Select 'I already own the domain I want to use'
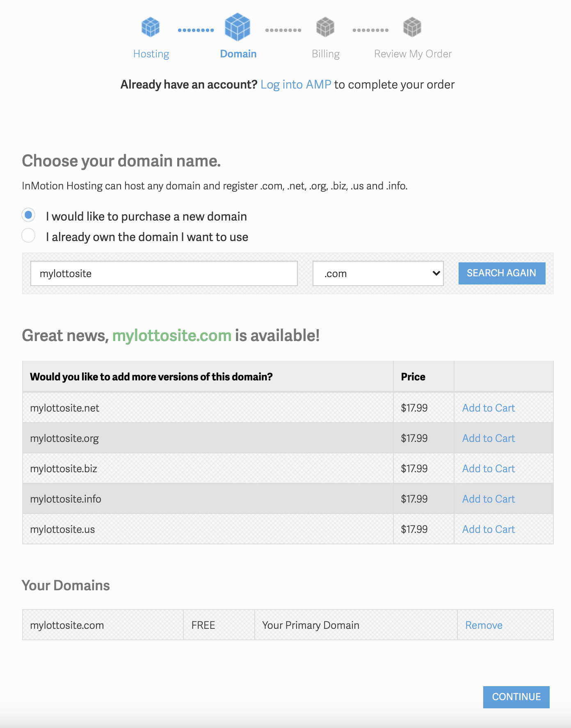 (x=28, y=235)
